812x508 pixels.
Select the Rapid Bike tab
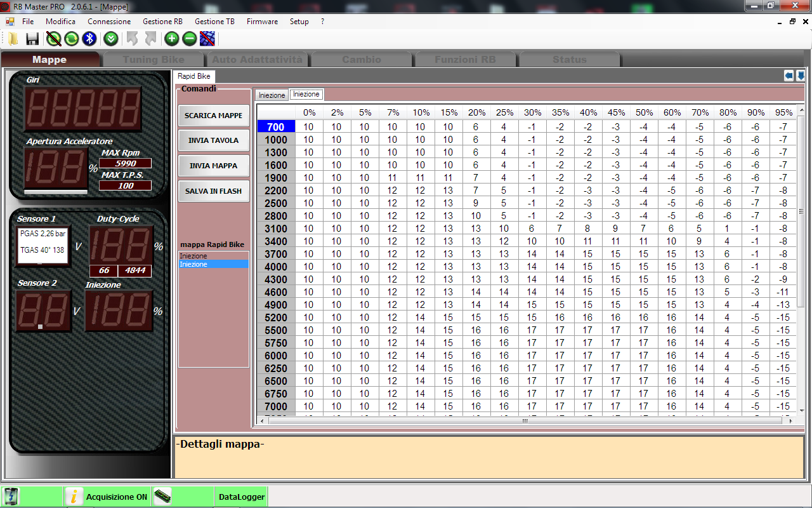tap(193, 76)
